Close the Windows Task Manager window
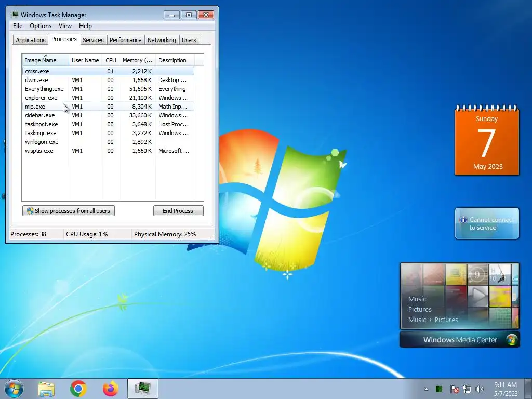 click(x=206, y=15)
